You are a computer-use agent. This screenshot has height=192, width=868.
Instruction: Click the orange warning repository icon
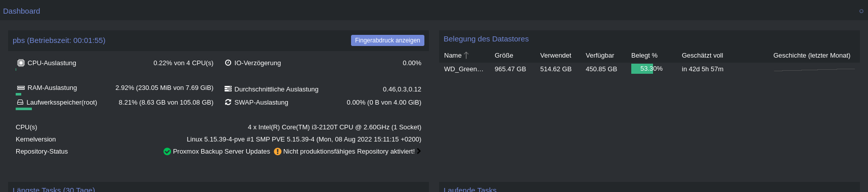[278, 152]
